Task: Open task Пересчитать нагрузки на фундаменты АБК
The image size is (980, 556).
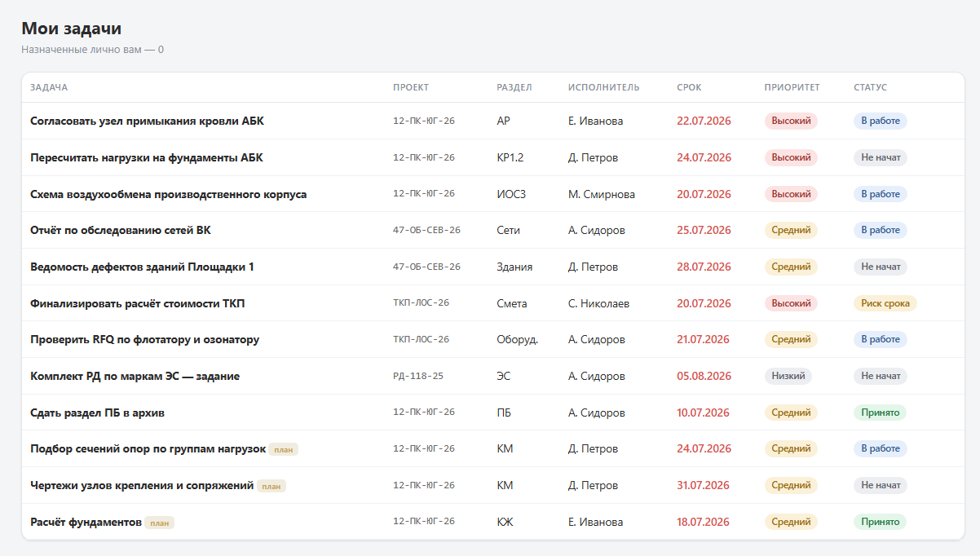Action: coord(147,157)
